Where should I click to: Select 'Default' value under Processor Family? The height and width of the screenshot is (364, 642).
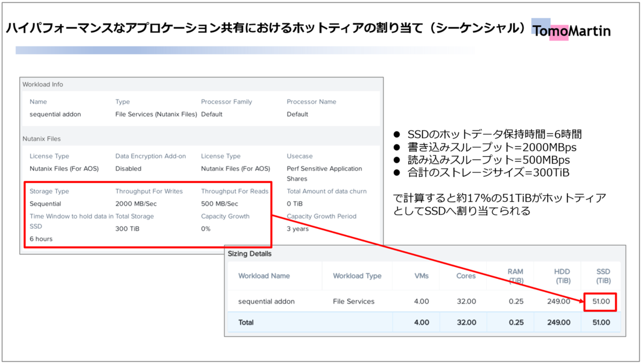tap(212, 114)
